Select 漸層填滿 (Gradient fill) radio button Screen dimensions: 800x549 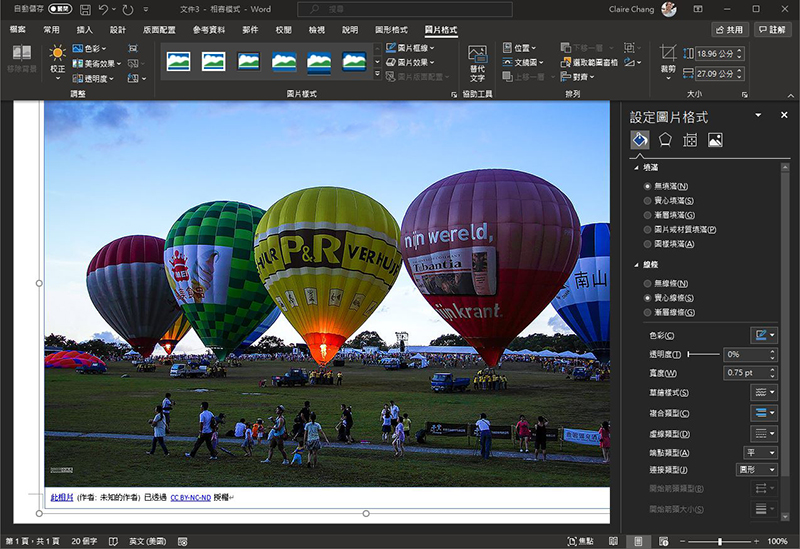(x=648, y=215)
